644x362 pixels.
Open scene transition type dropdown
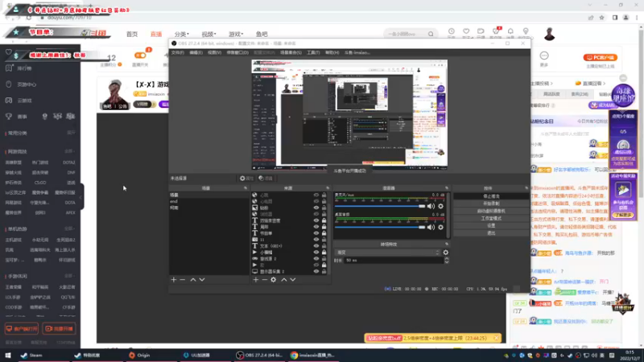click(x=387, y=253)
